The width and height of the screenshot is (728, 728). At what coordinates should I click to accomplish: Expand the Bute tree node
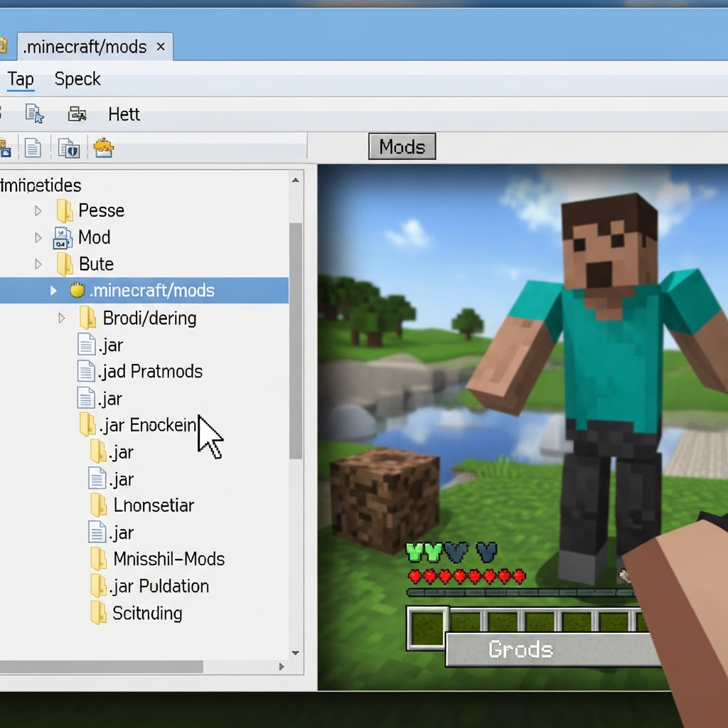[x=37, y=264]
